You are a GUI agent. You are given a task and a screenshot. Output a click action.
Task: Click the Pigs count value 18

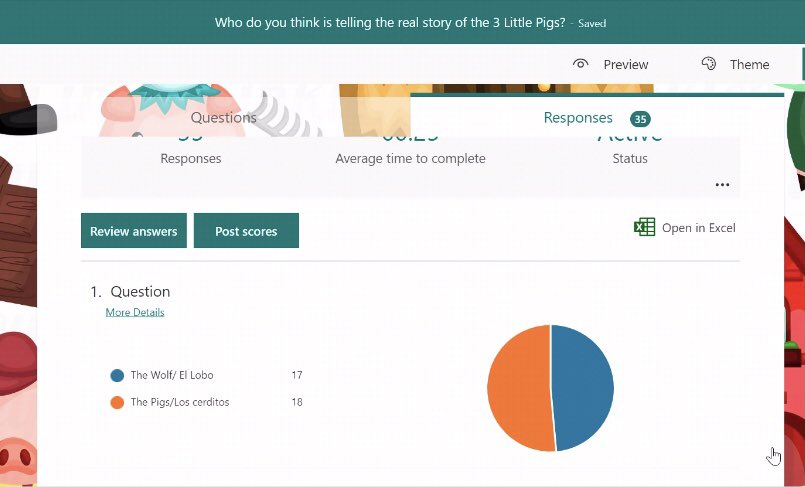tap(297, 402)
